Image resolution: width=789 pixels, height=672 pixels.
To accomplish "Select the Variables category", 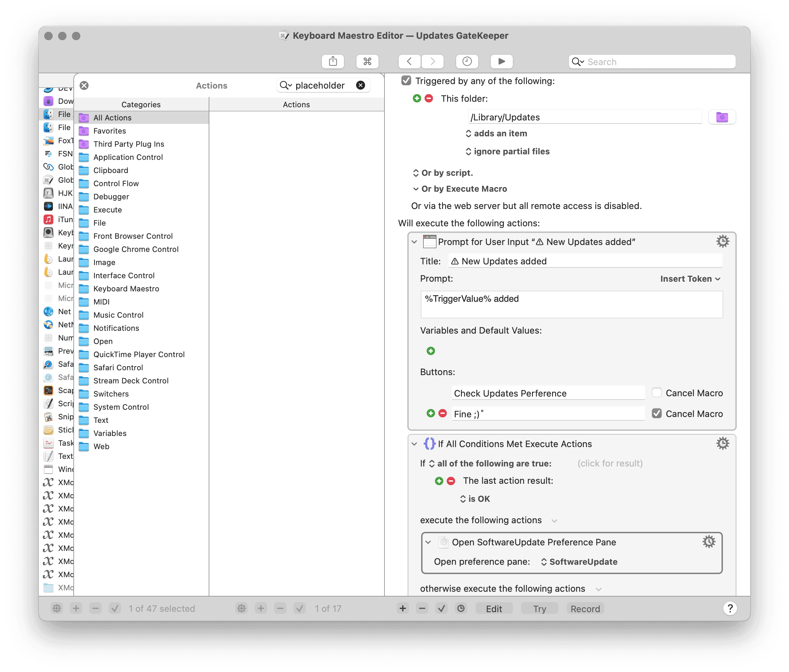I will 110,433.
